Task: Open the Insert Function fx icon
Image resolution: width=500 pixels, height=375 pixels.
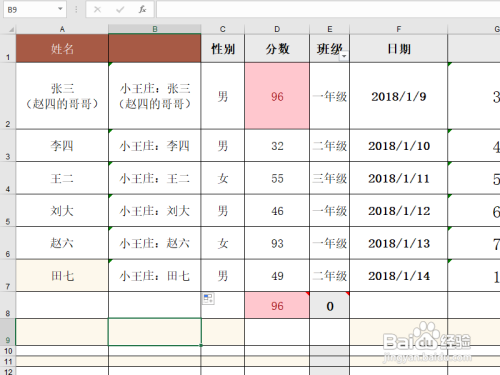Action: tap(143, 9)
